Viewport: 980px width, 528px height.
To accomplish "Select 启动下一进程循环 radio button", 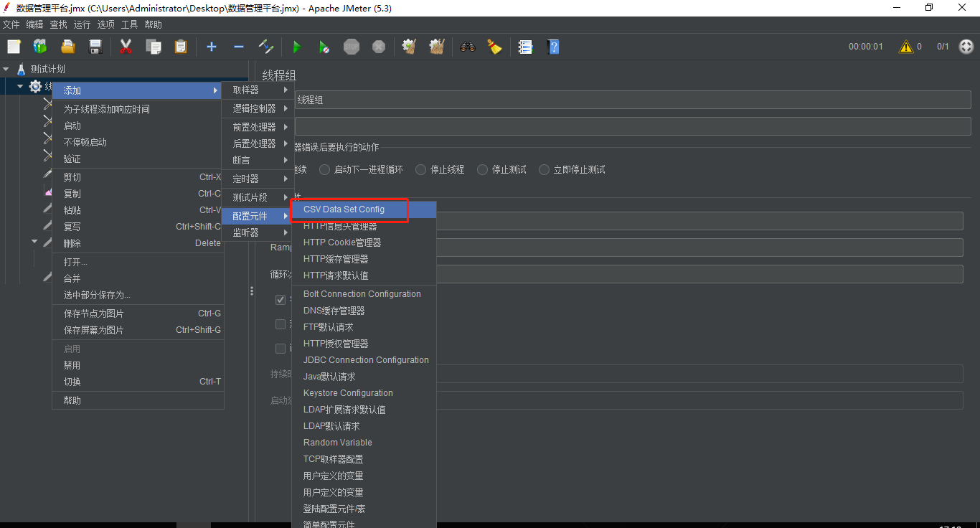I will [325, 170].
